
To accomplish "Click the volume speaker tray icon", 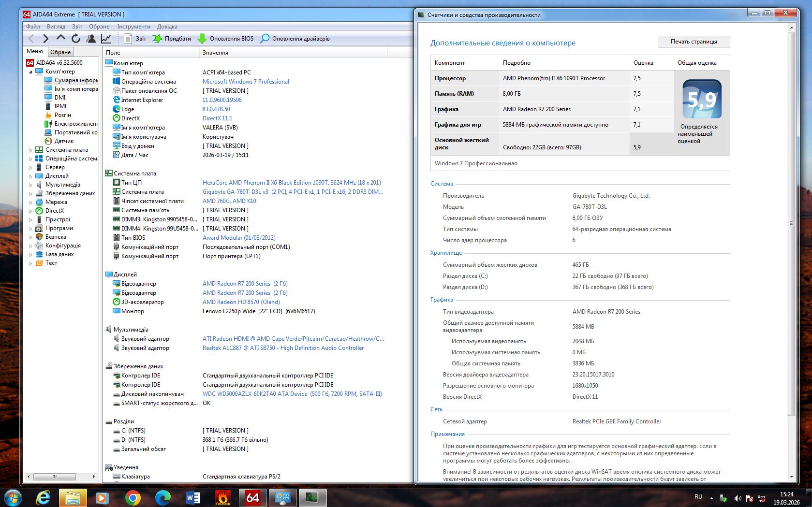I will pyautogui.click(x=738, y=498).
